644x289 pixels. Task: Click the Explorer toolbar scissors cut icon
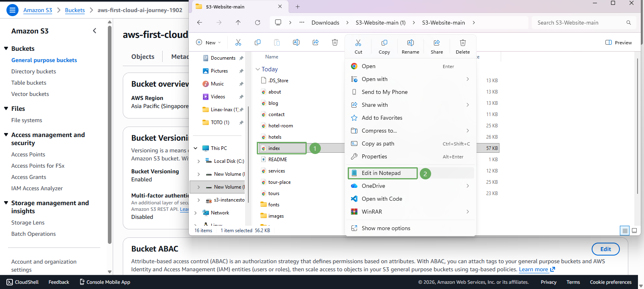(x=238, y=42)
